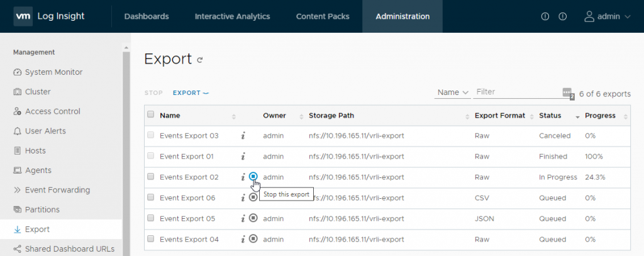Stop the Events Export 02 export
644x256 pixels.
253,177
